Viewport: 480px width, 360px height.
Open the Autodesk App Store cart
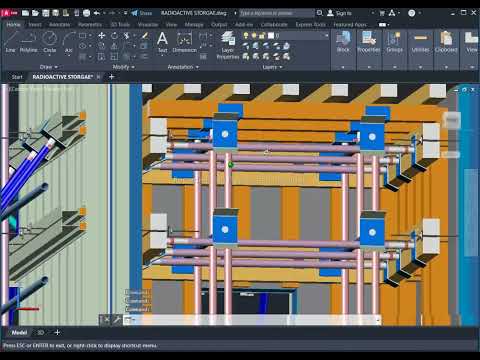click(382, 13)
